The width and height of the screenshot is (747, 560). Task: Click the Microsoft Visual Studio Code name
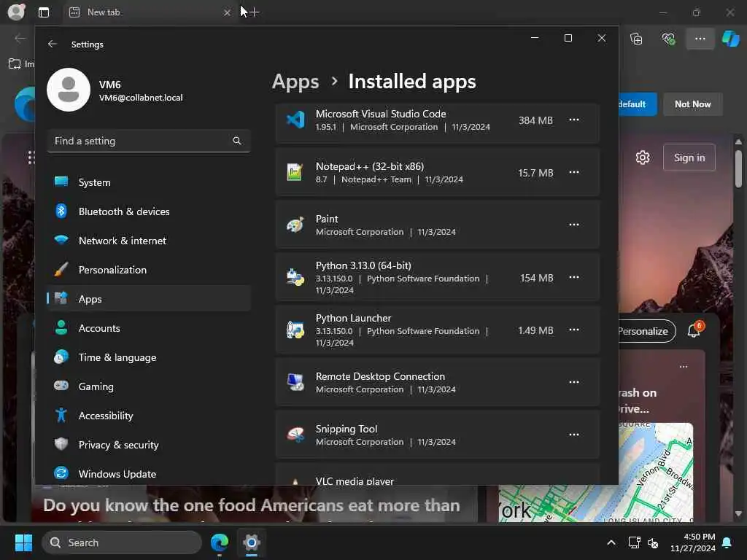click(x=381, y=114)
